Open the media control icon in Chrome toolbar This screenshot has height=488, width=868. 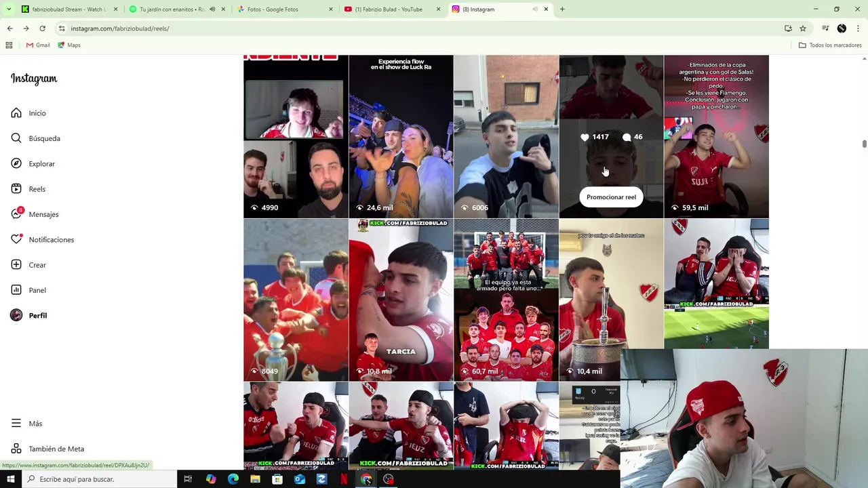pyautogui.click(x=825, y=28)
